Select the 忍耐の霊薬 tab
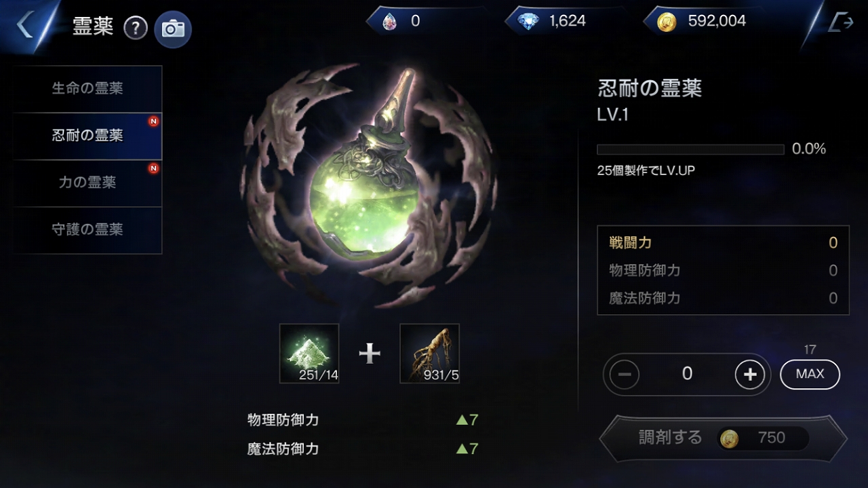The height and width of the screenshot is (488, 868). [x=87, y=136]
